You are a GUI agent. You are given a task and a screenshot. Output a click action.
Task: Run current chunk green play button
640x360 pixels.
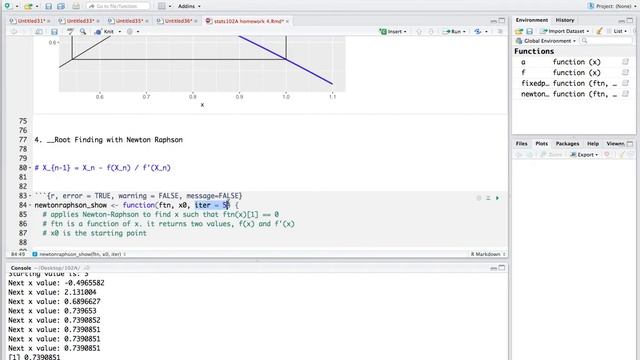(497, 198)
